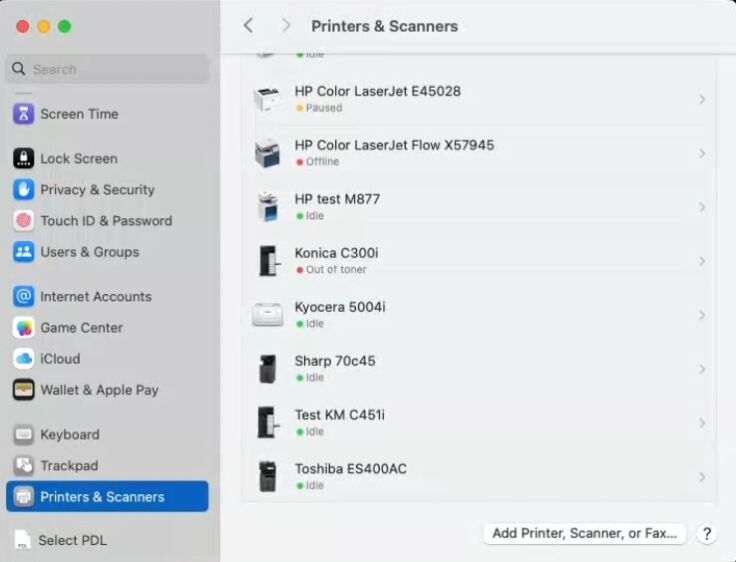Expand Konica C300i row chevron
Viewport: 736px width, 562px height.
tap(702, 261)
